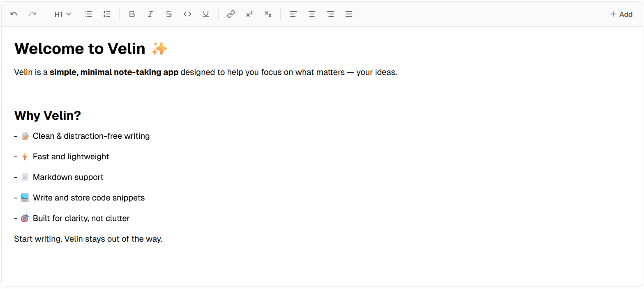Undo the last edit
The height and width of the screenshot is (289, 644).
tap(14, 14)
